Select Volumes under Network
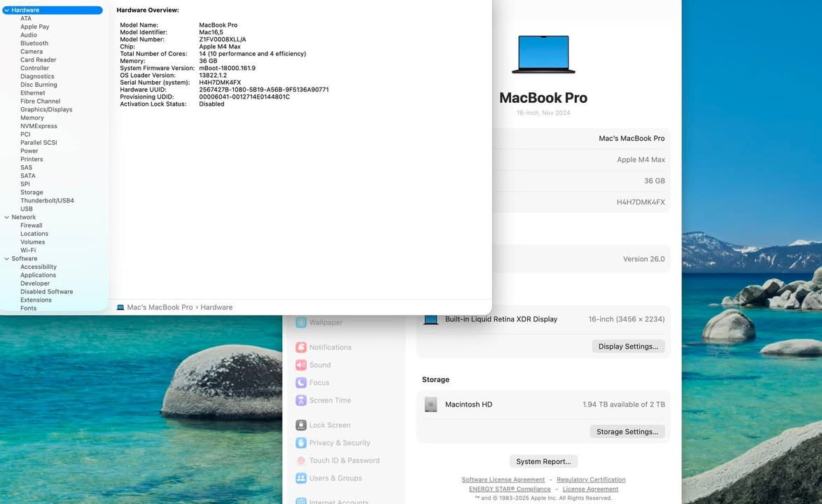Viewport: 822px width, 504px height. [32, 242]
